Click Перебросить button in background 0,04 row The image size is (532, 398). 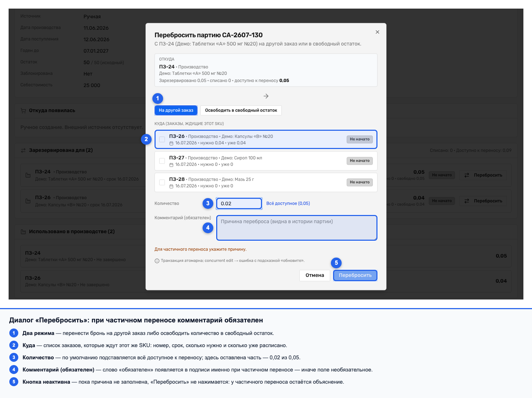pos(483,201)
